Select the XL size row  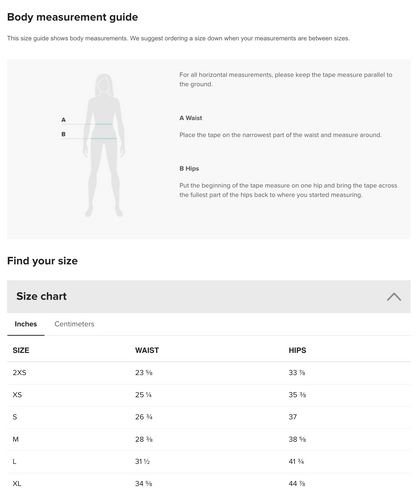209,483
